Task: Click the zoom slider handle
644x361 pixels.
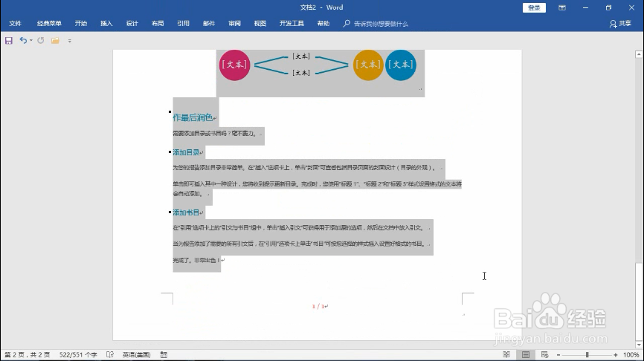Action: point(587,355)
